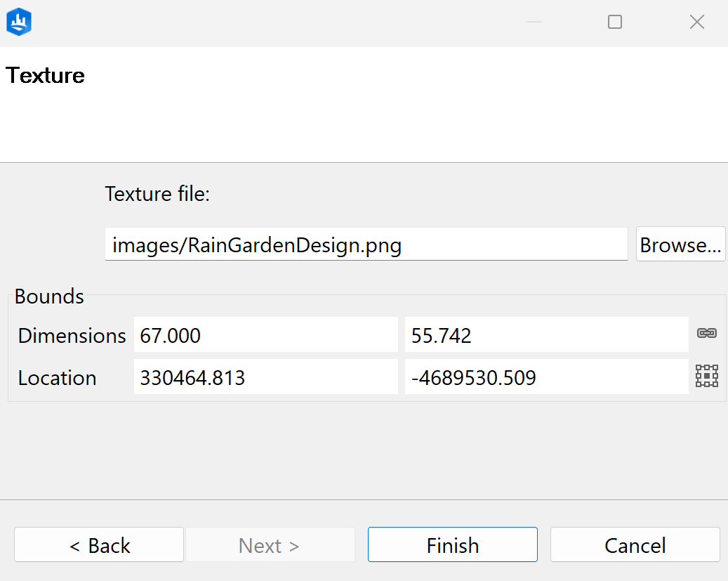Click the Location Y field -4689530.509
Viewport: 728px width, 581px height.
pos(546,377)
